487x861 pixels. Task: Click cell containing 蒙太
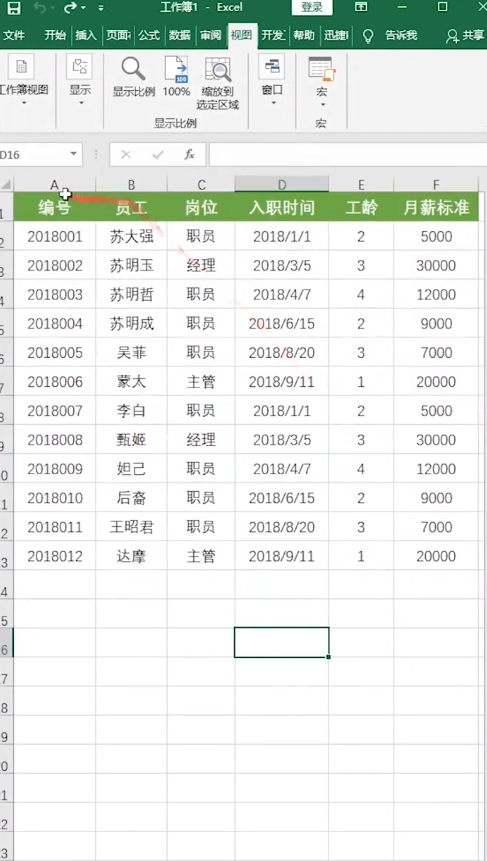(131, 382)
